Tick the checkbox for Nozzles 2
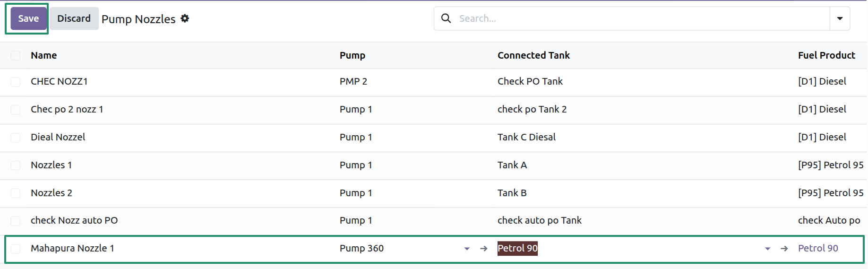 16,193
